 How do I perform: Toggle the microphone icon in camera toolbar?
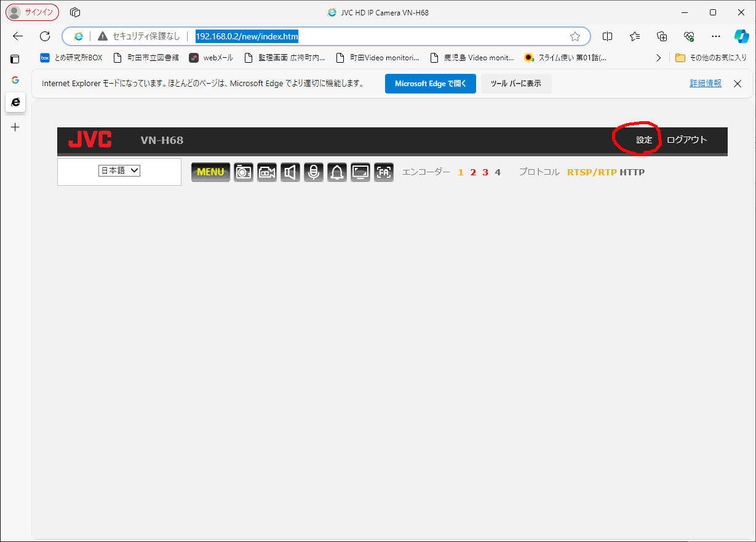tap(314, 172)
